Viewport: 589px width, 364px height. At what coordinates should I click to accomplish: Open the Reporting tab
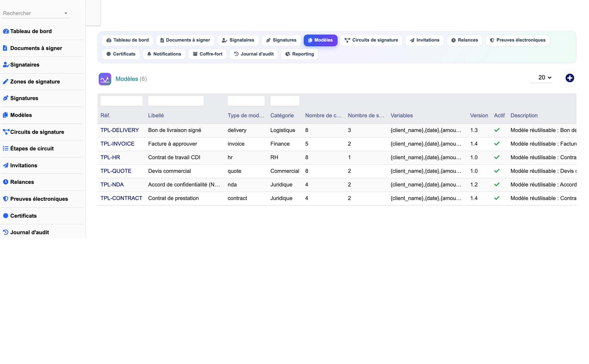coord(299,54)
